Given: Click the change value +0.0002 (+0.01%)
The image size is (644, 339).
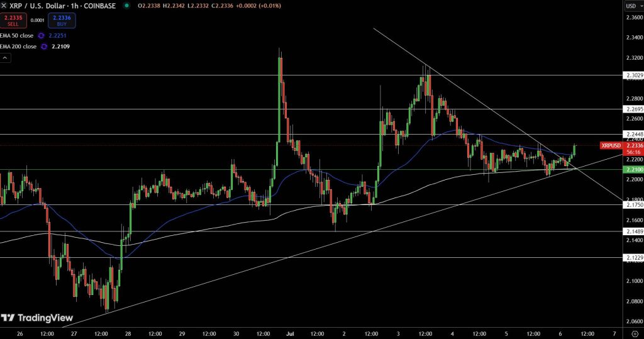Looking at the screenshot, I should point(258,6).
